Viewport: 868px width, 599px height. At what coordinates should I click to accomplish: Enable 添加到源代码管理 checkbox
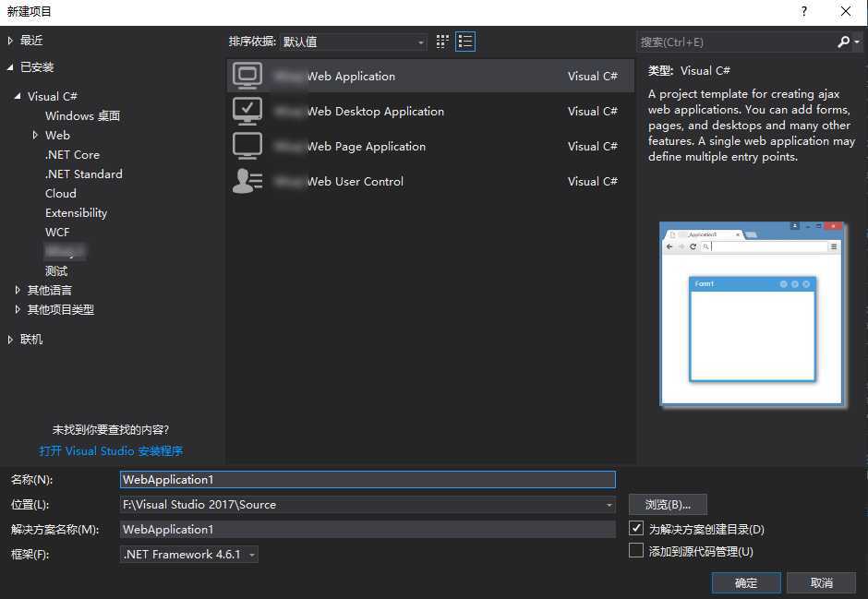[636, 550]
